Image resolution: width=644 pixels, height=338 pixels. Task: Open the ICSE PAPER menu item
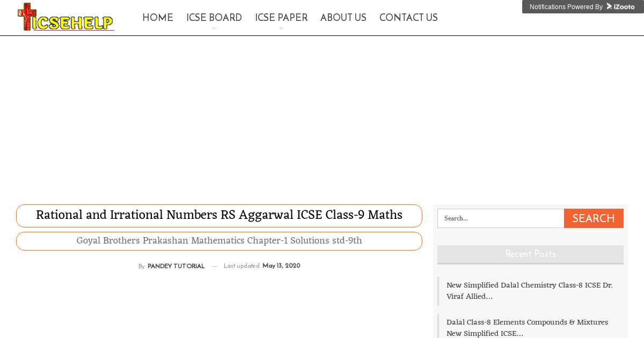(x=281, y=18)
